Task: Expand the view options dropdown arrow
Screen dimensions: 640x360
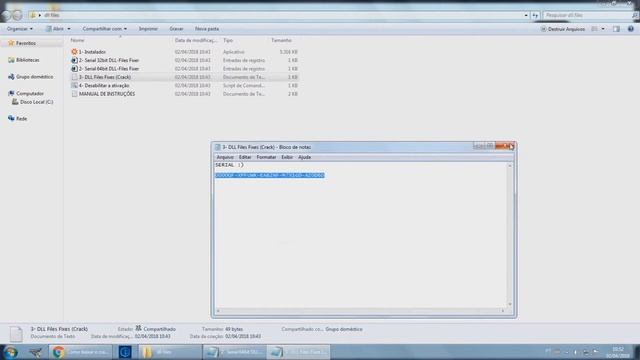Action: [603, 29]
